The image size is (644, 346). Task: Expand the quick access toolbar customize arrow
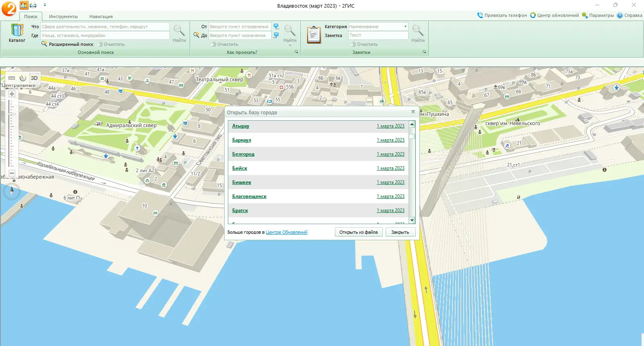pos(45,5)
